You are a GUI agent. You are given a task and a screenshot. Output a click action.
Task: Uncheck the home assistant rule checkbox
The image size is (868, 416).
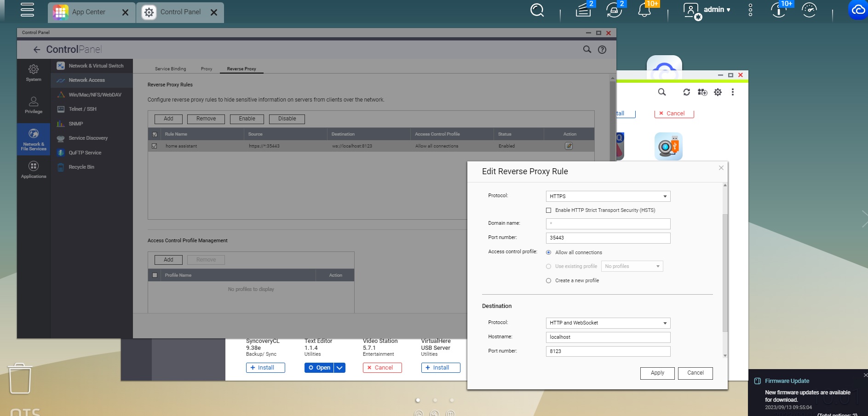point(155,146)
